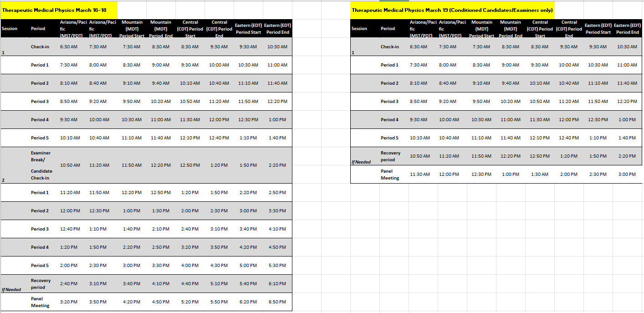Image resolution: width=644 pixels, height=313 pixels.
Task: Click the 'Period' header in March 19 table
Action: point(388,29)
